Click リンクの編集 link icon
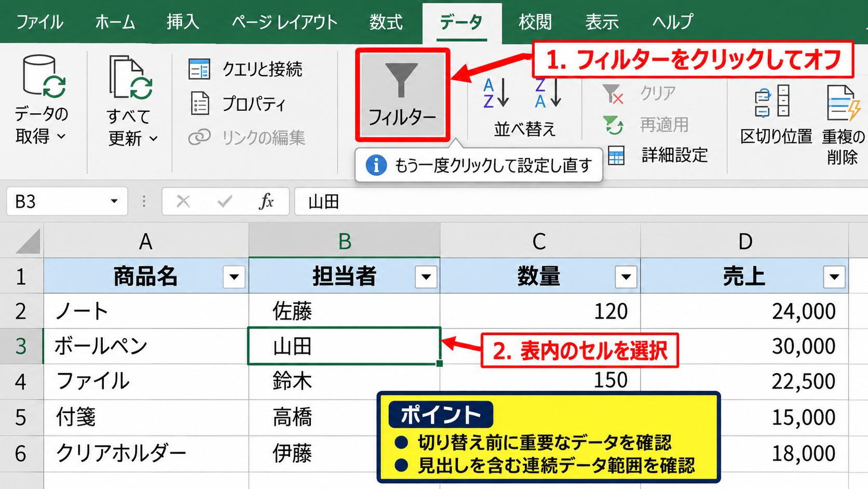 point(199,137)
